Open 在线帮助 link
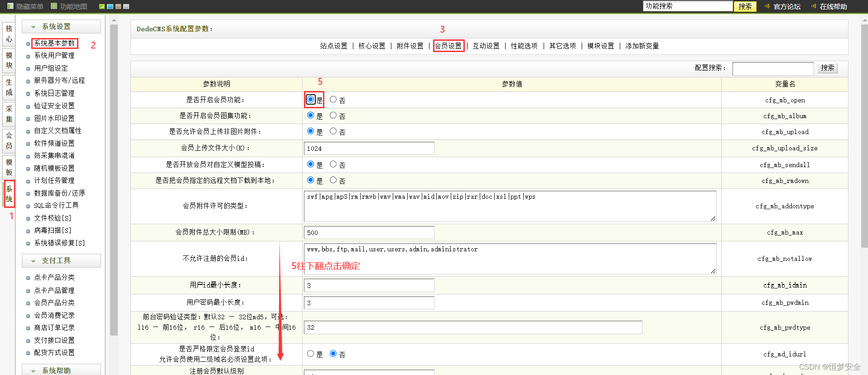The width and height of the screenshot is (868, 375). point(834,6)
